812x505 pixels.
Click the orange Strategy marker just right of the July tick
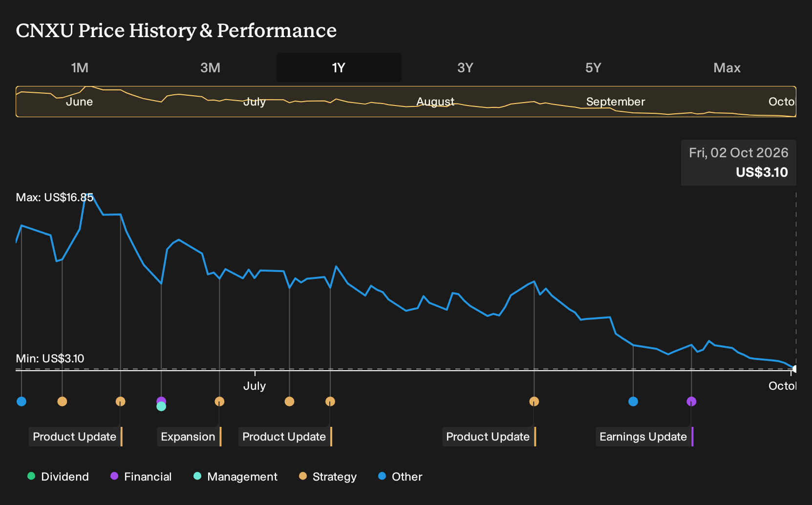coord(289,401)
